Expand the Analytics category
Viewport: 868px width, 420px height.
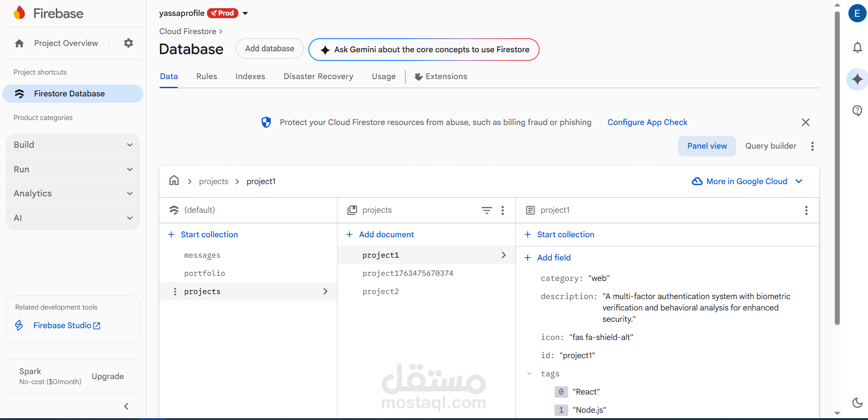point(73,194)
